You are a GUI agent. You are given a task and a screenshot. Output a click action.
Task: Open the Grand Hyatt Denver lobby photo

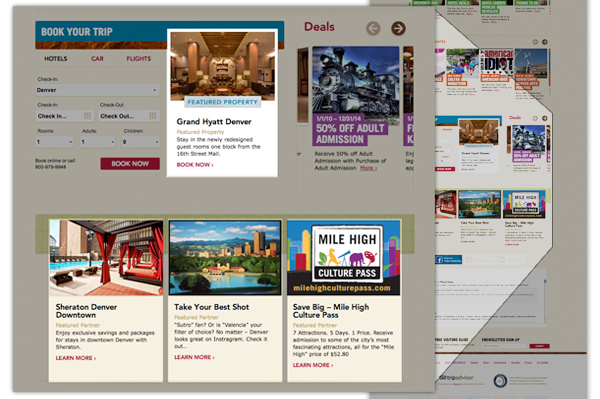[222, 66]
